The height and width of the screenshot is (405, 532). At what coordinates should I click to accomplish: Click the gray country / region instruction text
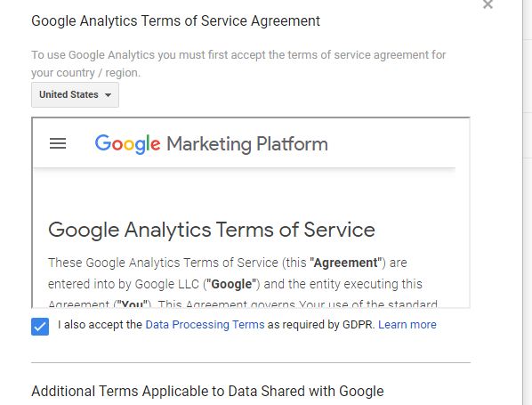(238, 64)
